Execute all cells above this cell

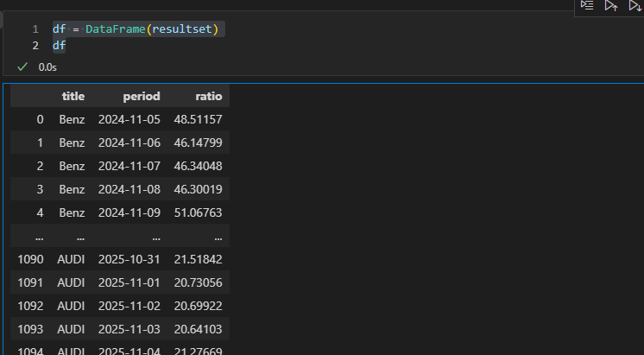click(x=611, y=5)
